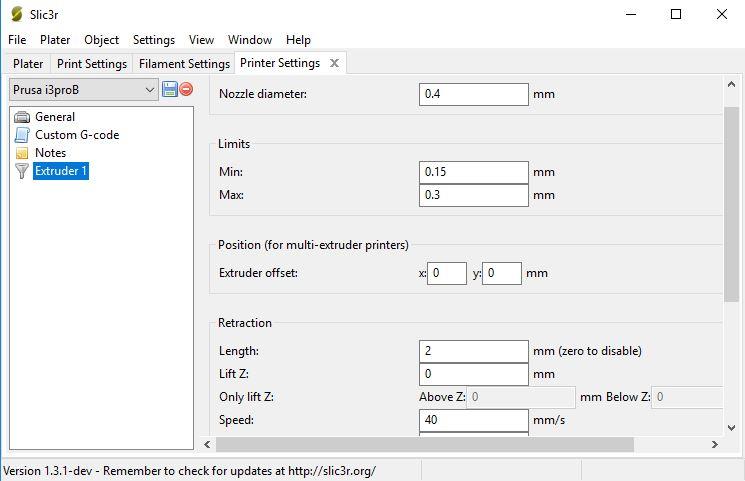745x481 pixels.
Task: Click the red delete preset icon
Action: (x=186, y=89)
